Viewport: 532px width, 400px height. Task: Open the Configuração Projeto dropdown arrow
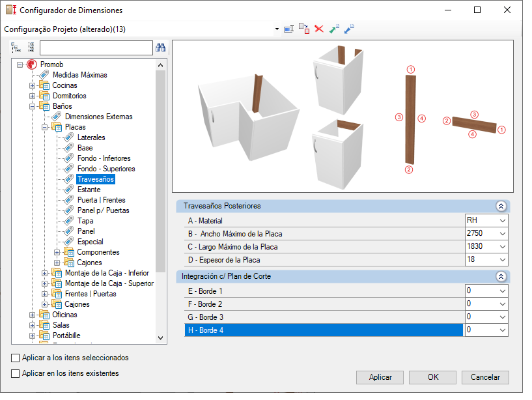tap(277, 29)
